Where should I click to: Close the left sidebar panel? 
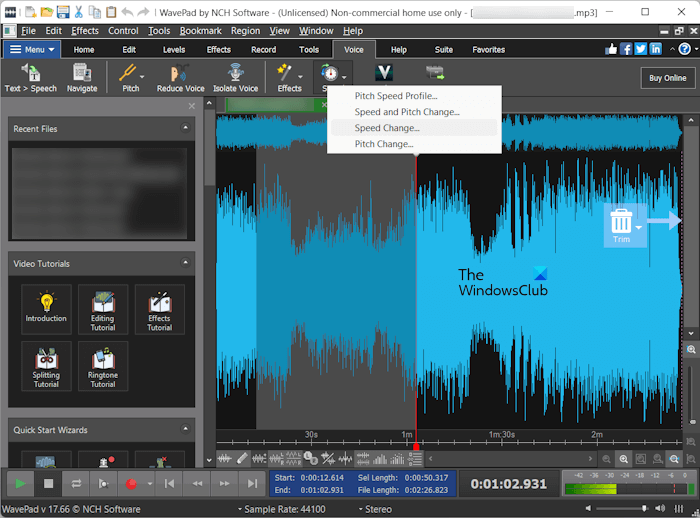pyautogui.click(x=192, y=106)
